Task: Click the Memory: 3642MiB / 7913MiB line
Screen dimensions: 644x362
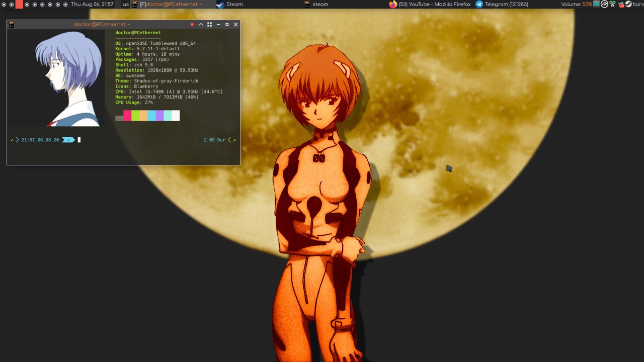Action: [157, 97]
